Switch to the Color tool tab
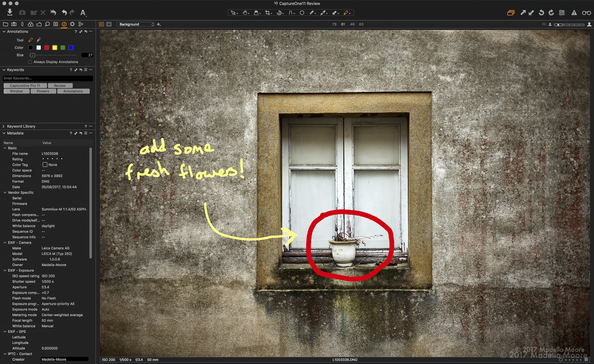594x364 pixels. pos(30,24)
